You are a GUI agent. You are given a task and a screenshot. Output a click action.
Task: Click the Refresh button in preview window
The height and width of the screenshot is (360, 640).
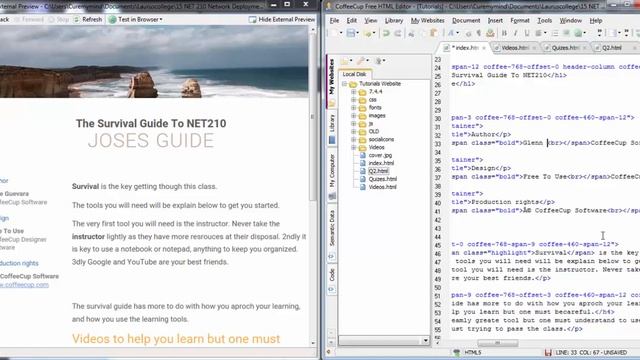click(x=87, y=19)
